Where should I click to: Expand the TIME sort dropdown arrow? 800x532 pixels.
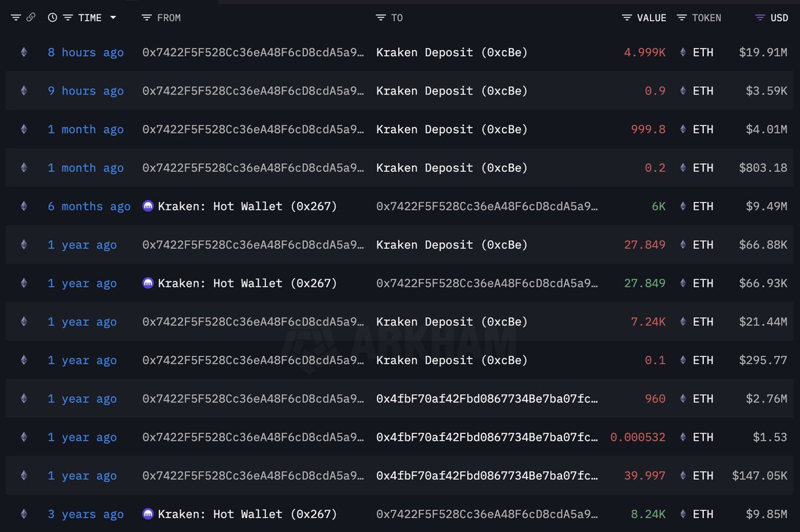tap(113, 17)
